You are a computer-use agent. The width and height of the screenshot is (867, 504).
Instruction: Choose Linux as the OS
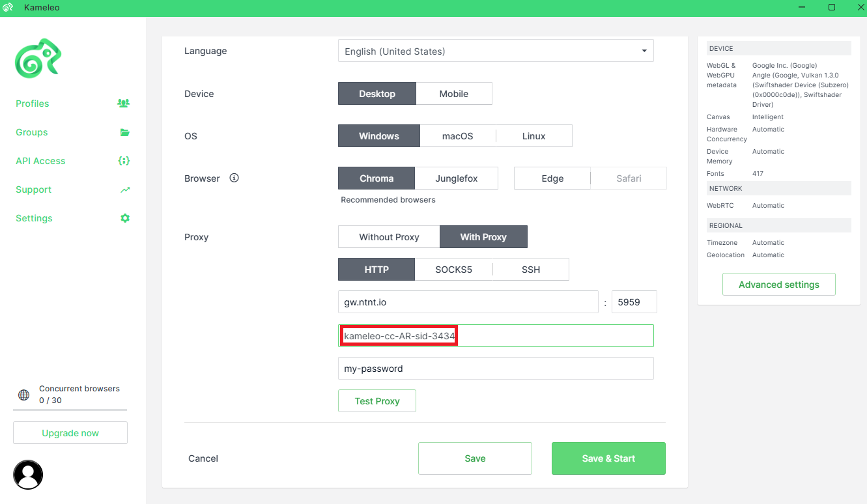click(533, 136)
